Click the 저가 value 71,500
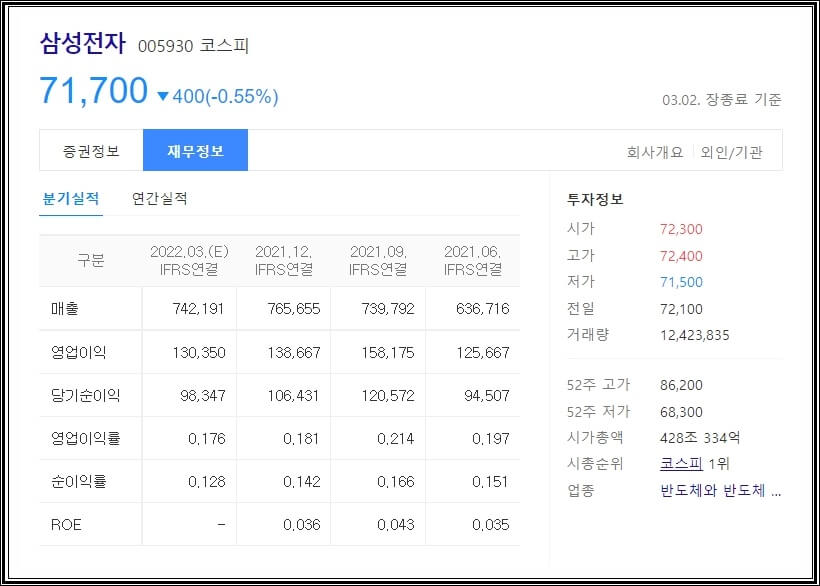The height and width of the screenshot is (586, 820). click(x=681, y=282)
